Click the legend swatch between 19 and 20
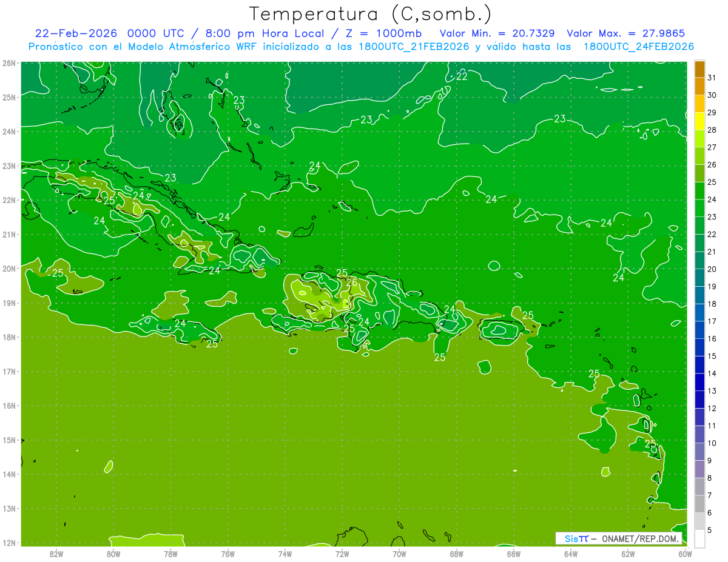Screen dimensions: 728x562 [700, 278]
